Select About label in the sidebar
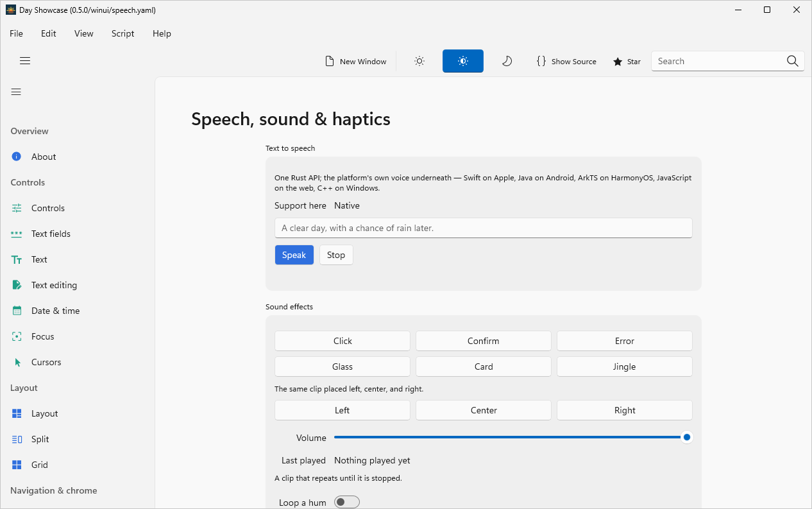The height and width of the screenshot is (509, 812). (x=44, y=157)
